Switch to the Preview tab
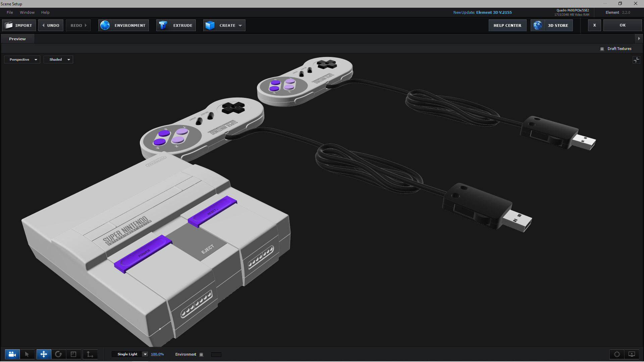This screenshot has height=362, width=644. [17, 39]
